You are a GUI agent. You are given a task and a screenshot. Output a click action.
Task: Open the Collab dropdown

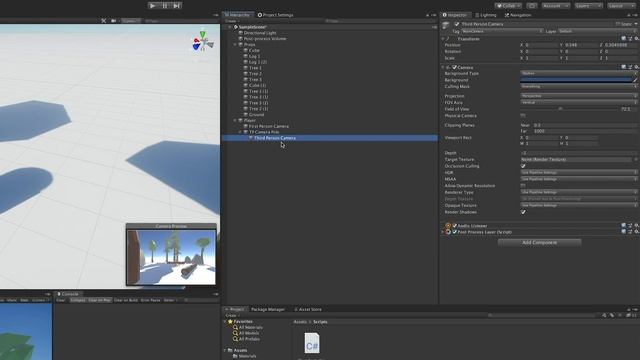[x=508, y=6]
